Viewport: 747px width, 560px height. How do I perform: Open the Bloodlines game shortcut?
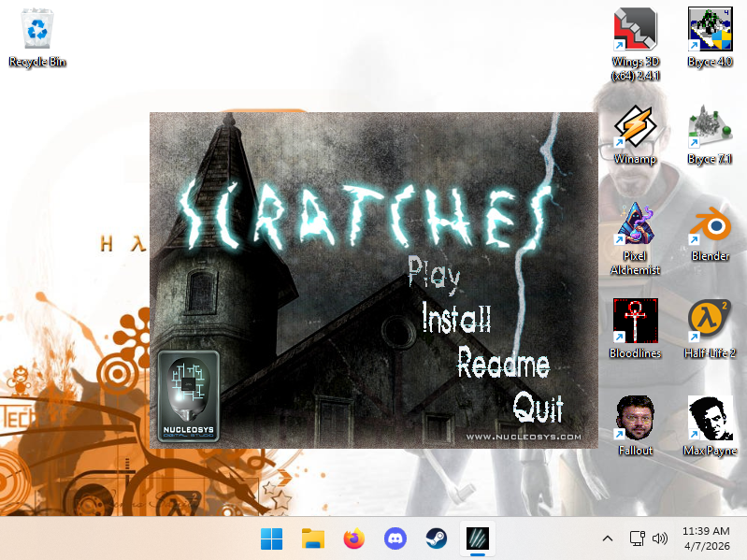635,329
